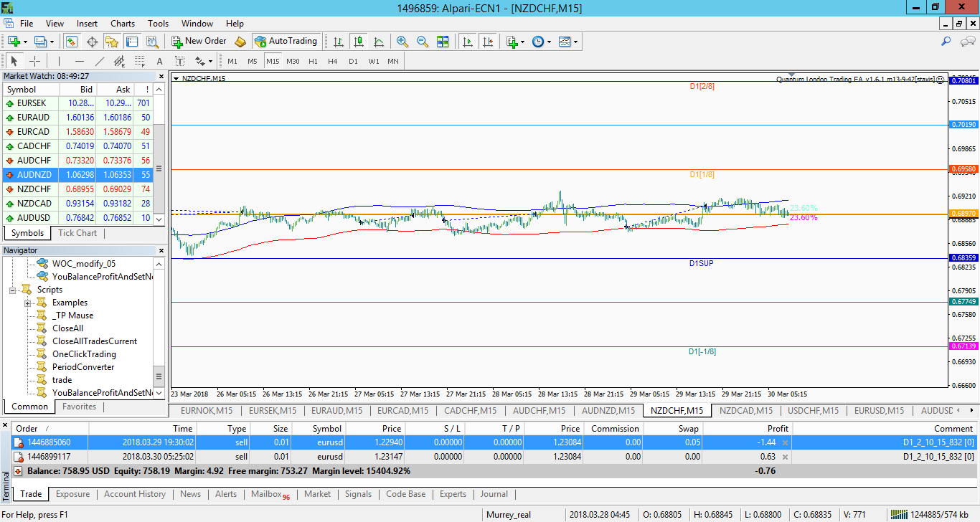The height and width of the screenshot is (522, 980).
Task: Toggle the Market Watch window icon
Action: click(x=72, y=42)
